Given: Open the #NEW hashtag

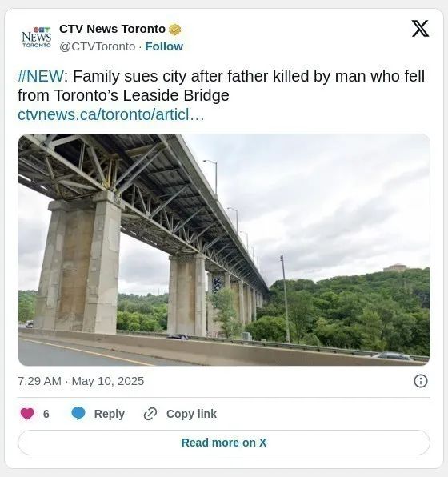Looking at the screenshot, I should point(41,76).
